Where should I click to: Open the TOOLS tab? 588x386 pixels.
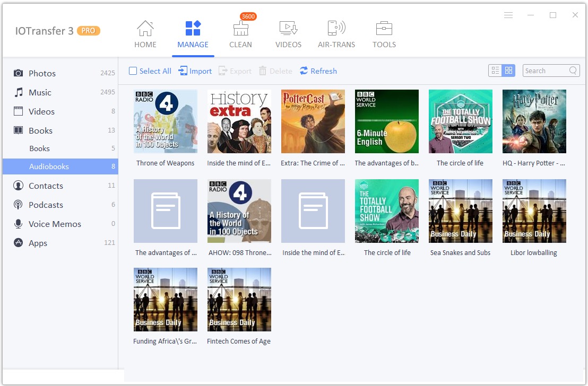[384, 33]
